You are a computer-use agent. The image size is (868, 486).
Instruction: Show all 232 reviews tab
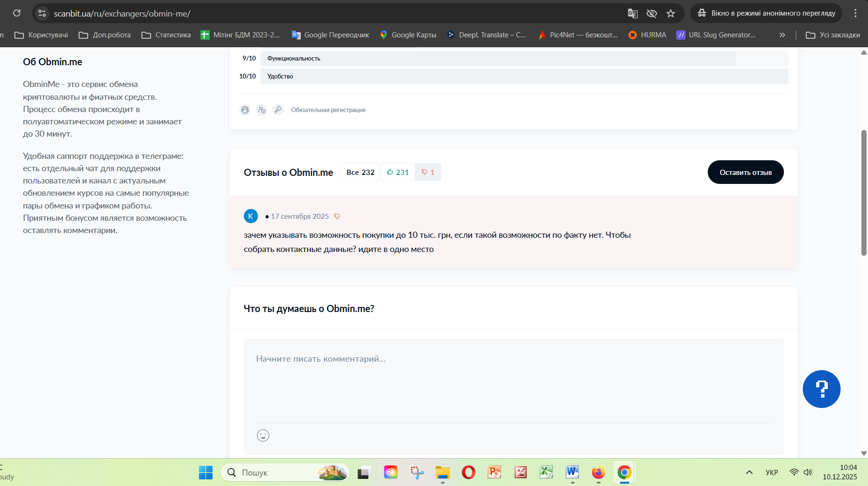[x=360, y=172]
